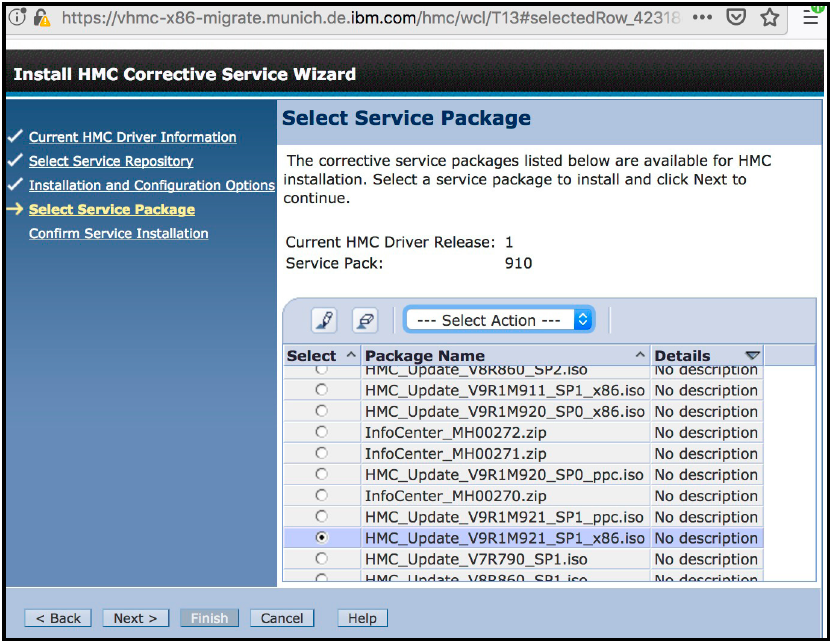Open Installation and Configuration Options step
This screenshot has width=833, height=643.
151,185
